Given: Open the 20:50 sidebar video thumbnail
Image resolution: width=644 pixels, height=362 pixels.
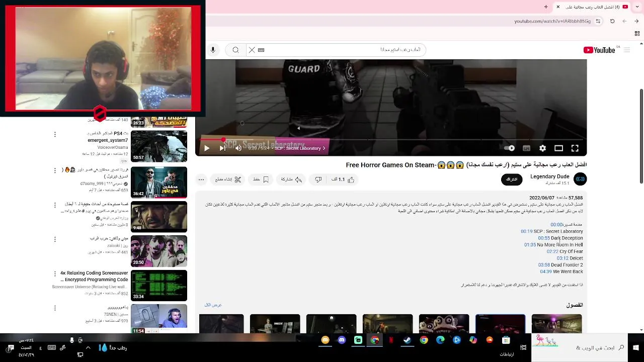Looking at the screenshot, I should 159,251.
